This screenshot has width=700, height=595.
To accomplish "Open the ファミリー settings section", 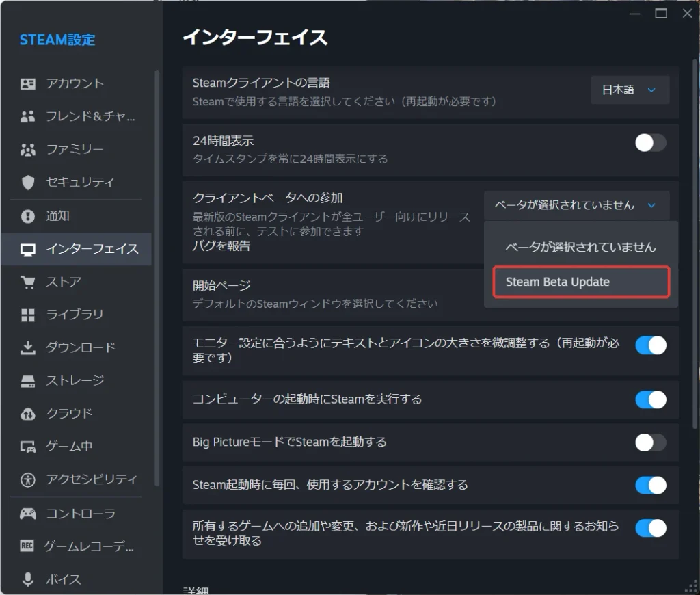I will tap(77, 149).
